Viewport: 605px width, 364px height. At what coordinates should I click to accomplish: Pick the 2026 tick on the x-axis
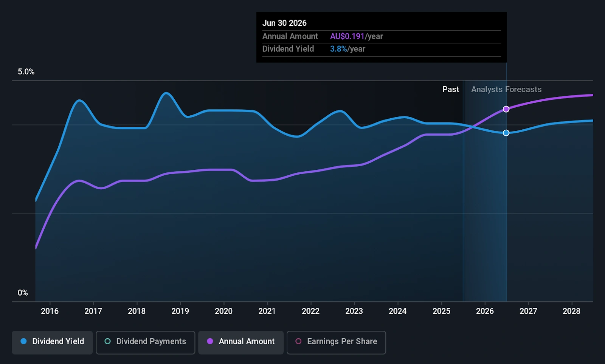tap(485, 311)
